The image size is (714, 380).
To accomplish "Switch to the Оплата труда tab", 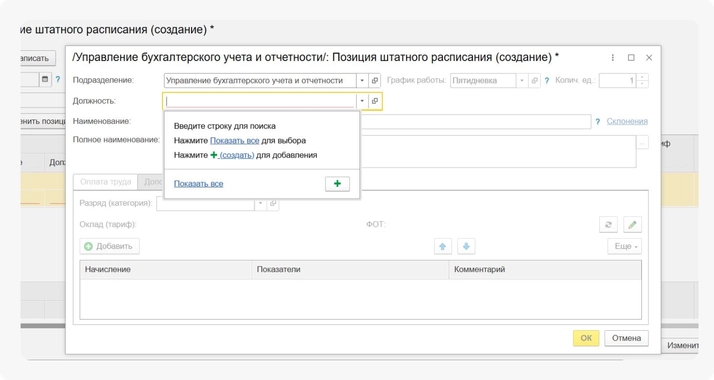I will [x=106, y=182].
